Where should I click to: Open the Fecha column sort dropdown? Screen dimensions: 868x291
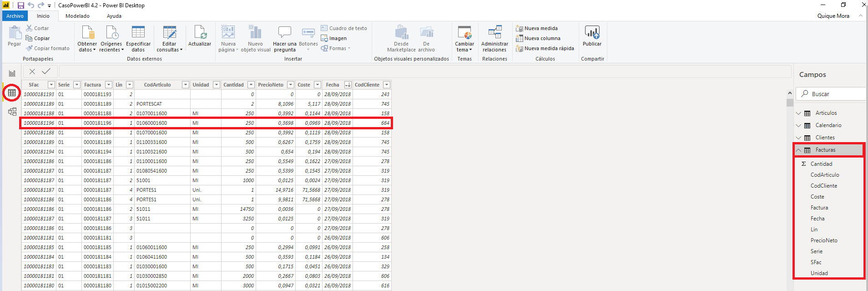pos(348,85)
